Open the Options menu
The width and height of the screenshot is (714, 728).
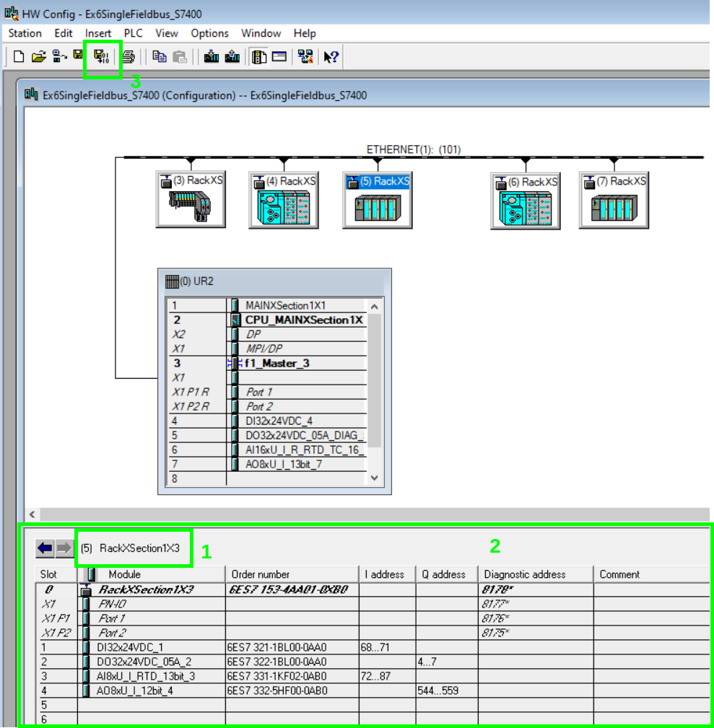click(x=209, y=33)
